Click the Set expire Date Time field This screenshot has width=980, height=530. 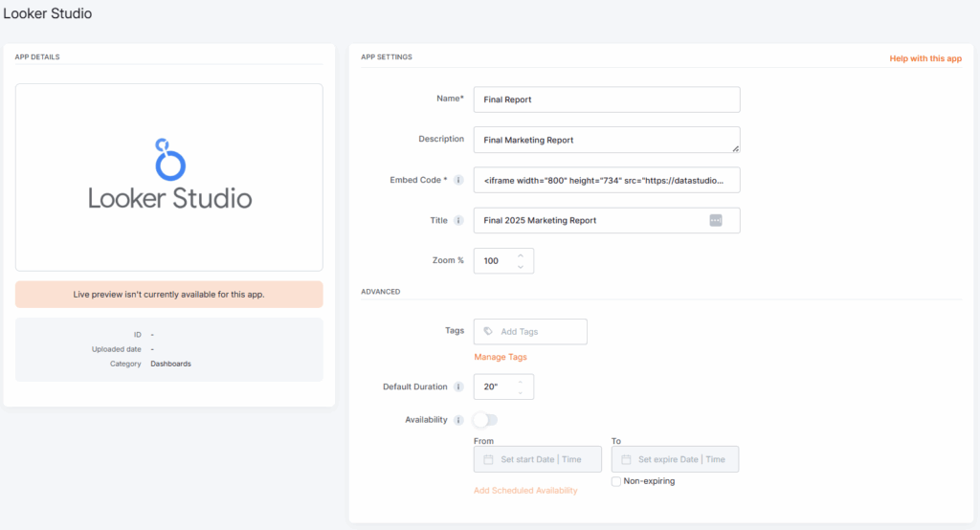click(675, 459)
